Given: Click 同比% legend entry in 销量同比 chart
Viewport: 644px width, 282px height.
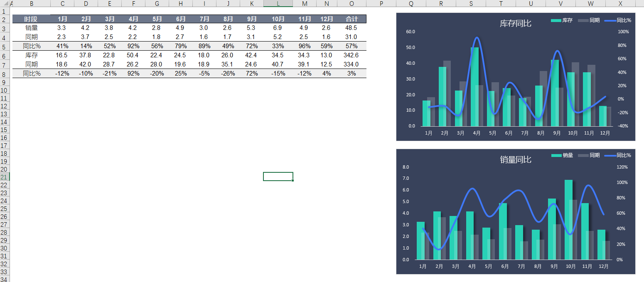Looking at the screenshot, I should 617,155.
